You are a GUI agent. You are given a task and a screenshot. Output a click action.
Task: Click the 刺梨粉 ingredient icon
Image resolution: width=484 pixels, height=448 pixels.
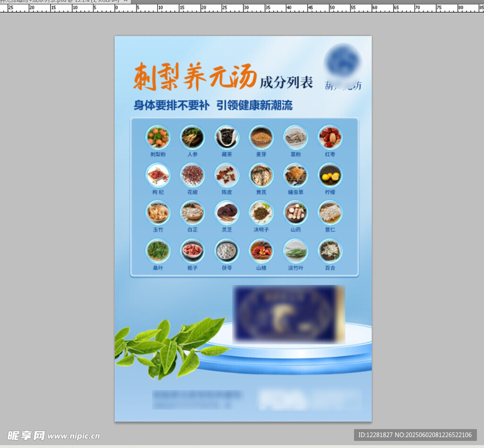tap(157, 137)
